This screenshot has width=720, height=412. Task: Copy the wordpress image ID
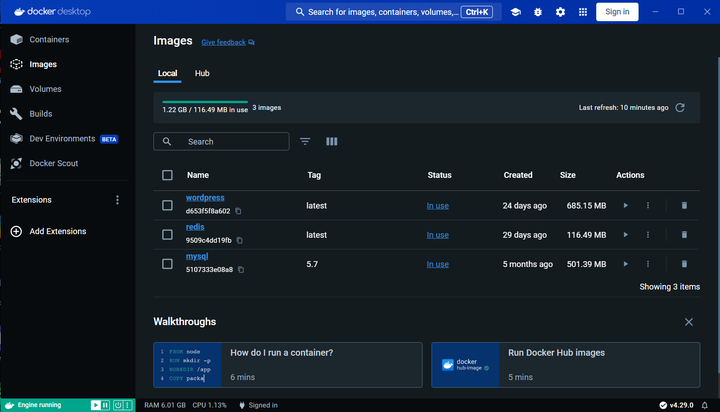pos(238,211)
